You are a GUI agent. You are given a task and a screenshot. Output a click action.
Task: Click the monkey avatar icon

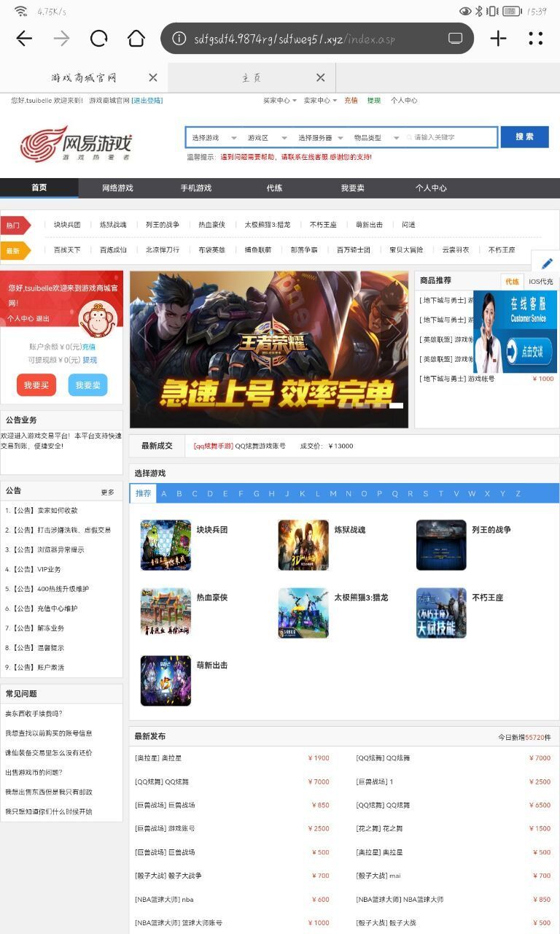pos(98,319)
